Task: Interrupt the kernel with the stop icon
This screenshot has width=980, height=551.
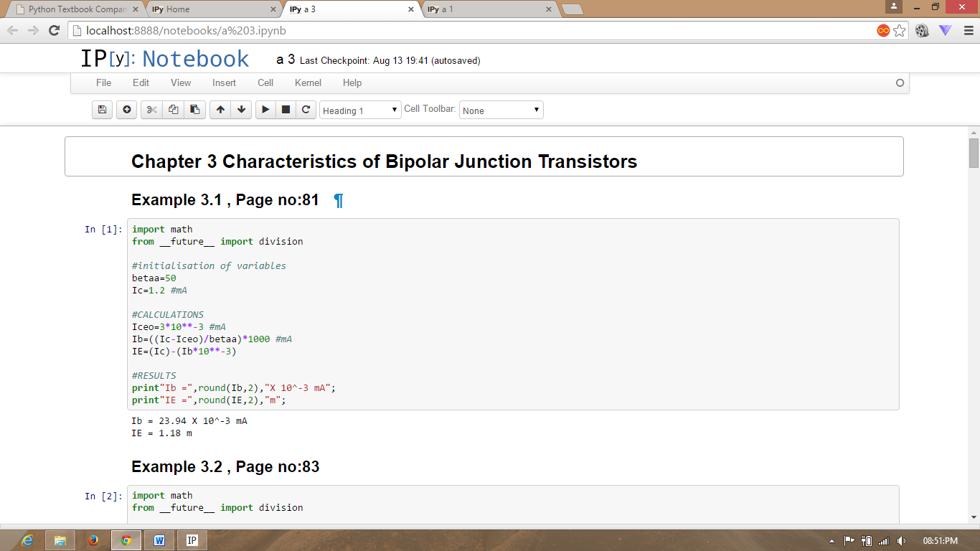Action: (x=286, y=110)
